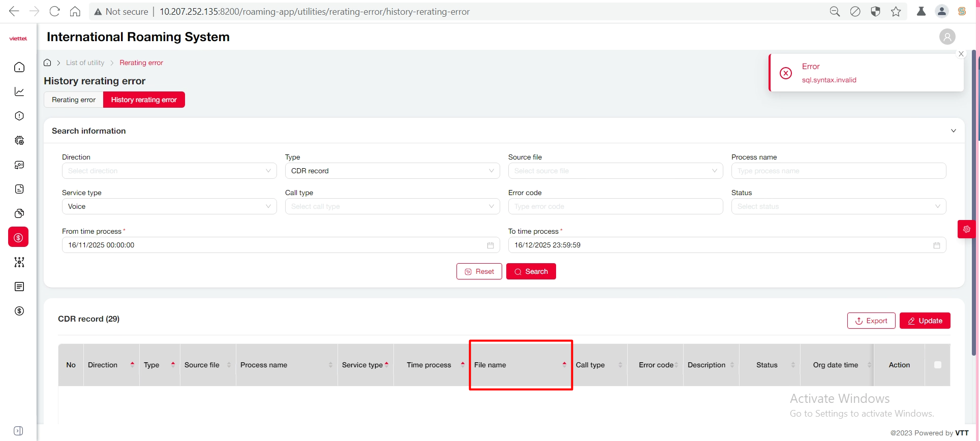This screenshot has width=980, height=441.
Task: Open the line chart icon in sidebar
Action: point(19,91)
